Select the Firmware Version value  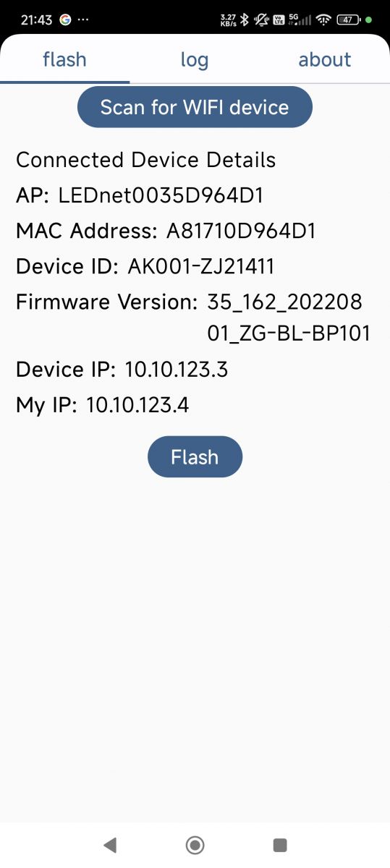pyautogui.click(x=289, y=318)
